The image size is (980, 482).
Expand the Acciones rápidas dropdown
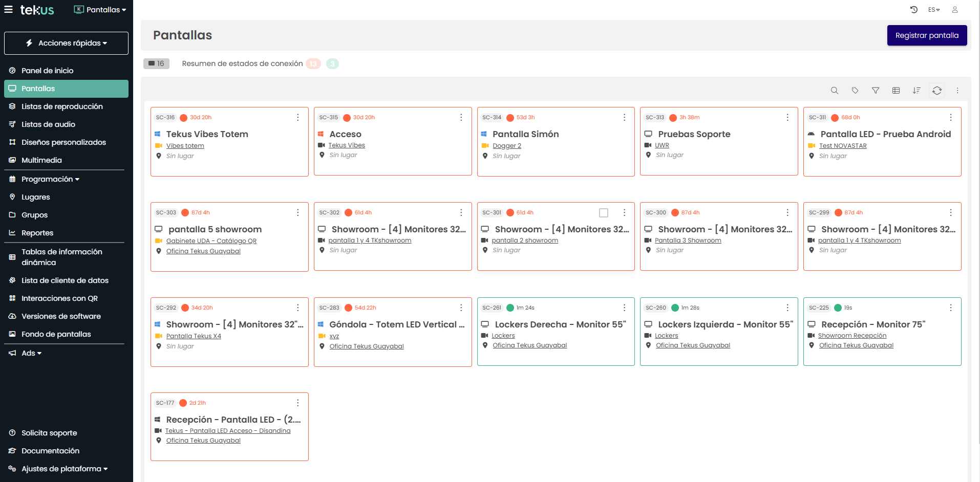click(x=66, y=43)
